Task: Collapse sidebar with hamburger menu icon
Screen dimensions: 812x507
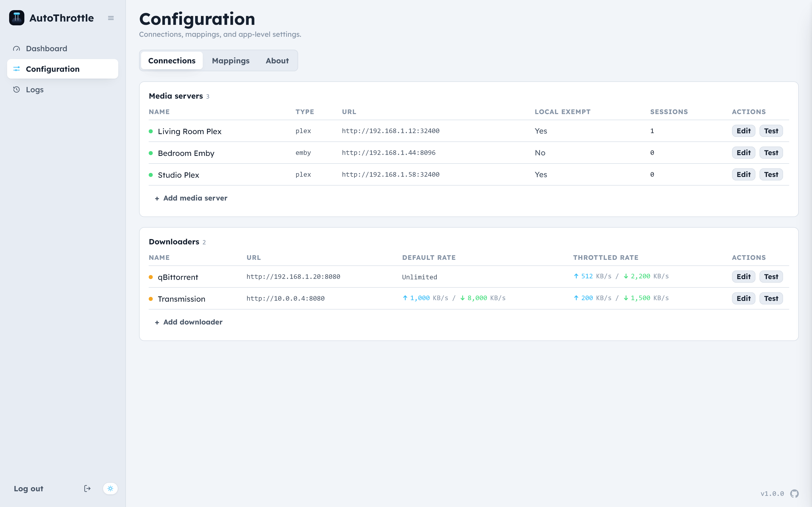Action: [x=111, y=18]
